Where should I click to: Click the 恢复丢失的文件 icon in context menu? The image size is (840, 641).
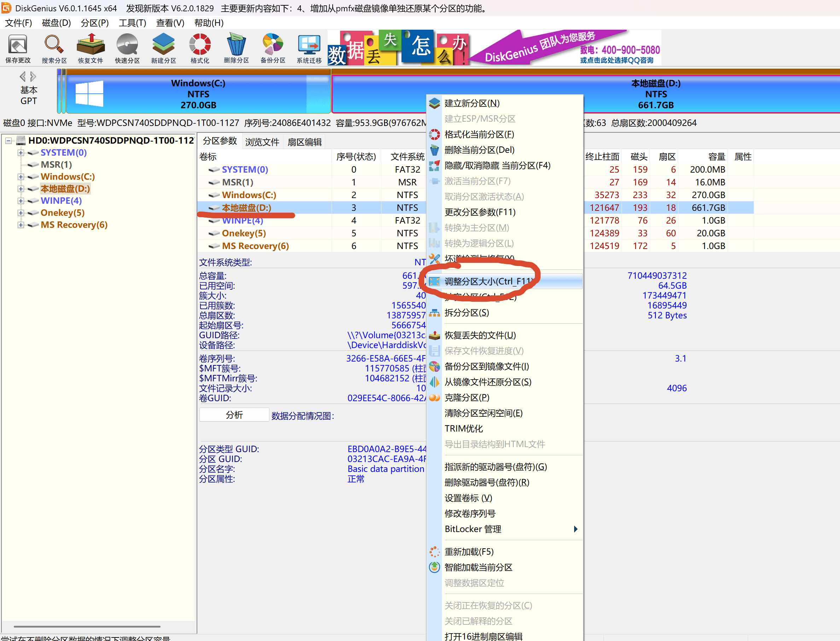[x=434, y=335]
